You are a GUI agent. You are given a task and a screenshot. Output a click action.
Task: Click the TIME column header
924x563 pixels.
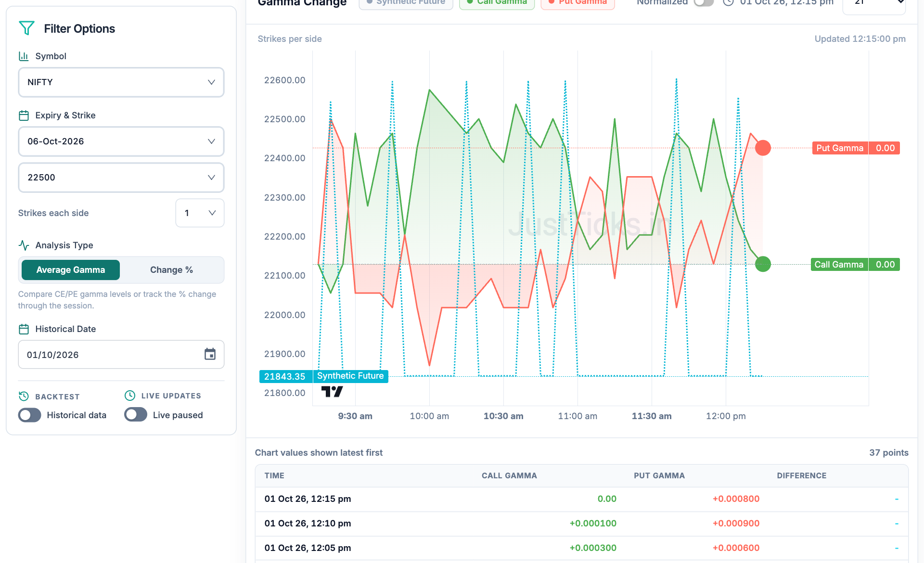(274, 475)
